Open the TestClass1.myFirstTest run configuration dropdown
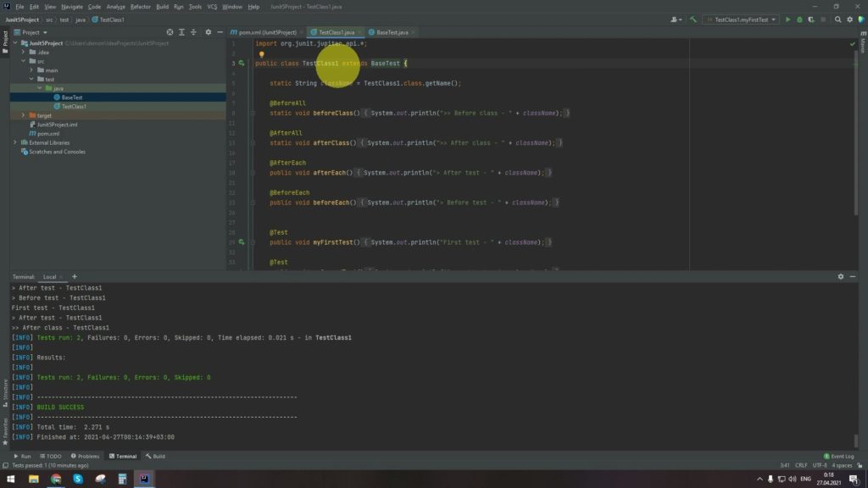Image resolution: width=868 pixels, height=488 pixels. [x=741, y=19]
